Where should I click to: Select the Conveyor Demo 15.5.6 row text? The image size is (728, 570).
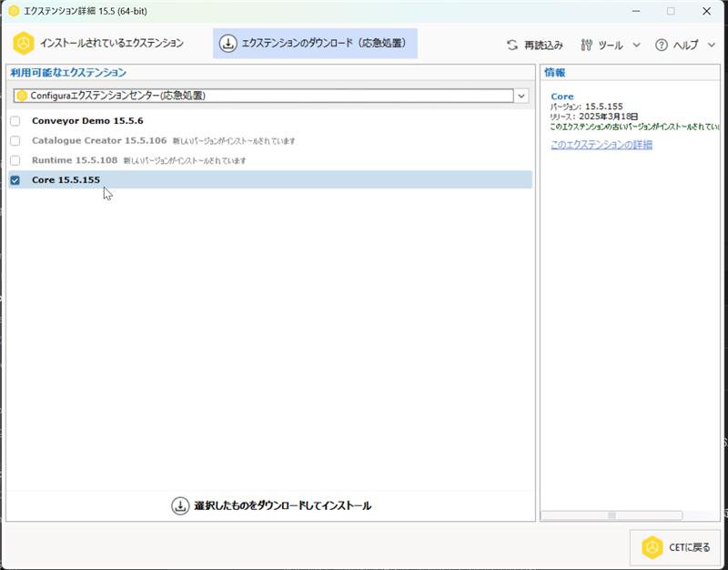click(x=87, y=121)
